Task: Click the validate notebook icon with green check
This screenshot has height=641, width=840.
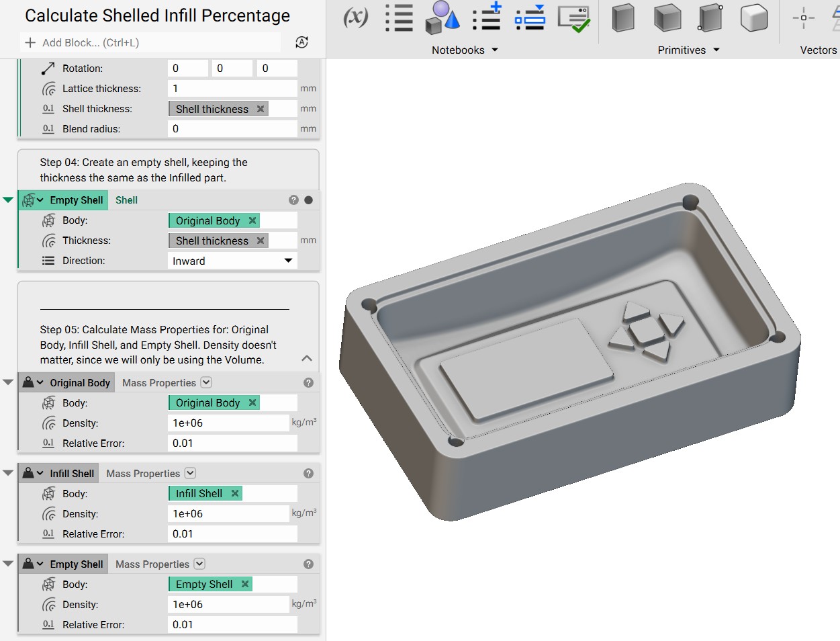Action: pyautogui.click(x=574, y=19)
